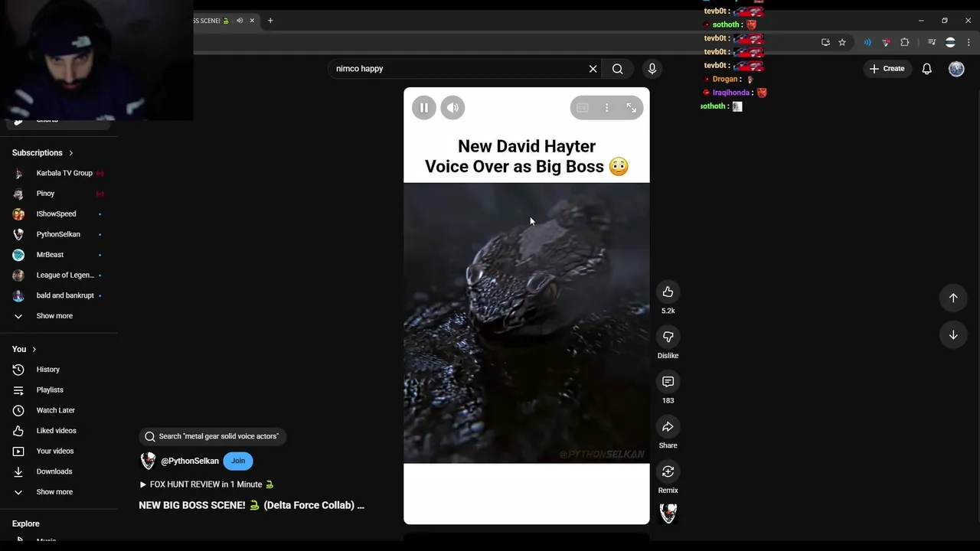Pause the Shorts video
Image resolution: width=980 pixels, height=551 pixels.
click(x=423, y=108)
